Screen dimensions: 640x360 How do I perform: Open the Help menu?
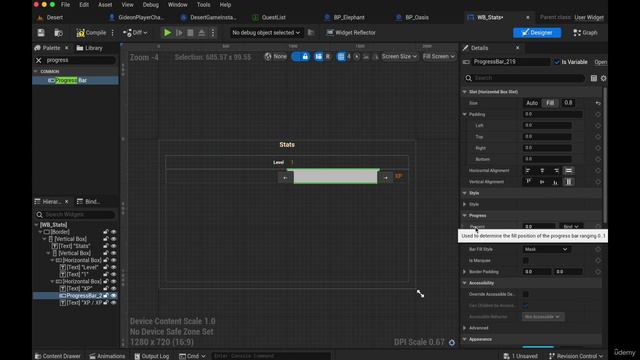[225, 5]
